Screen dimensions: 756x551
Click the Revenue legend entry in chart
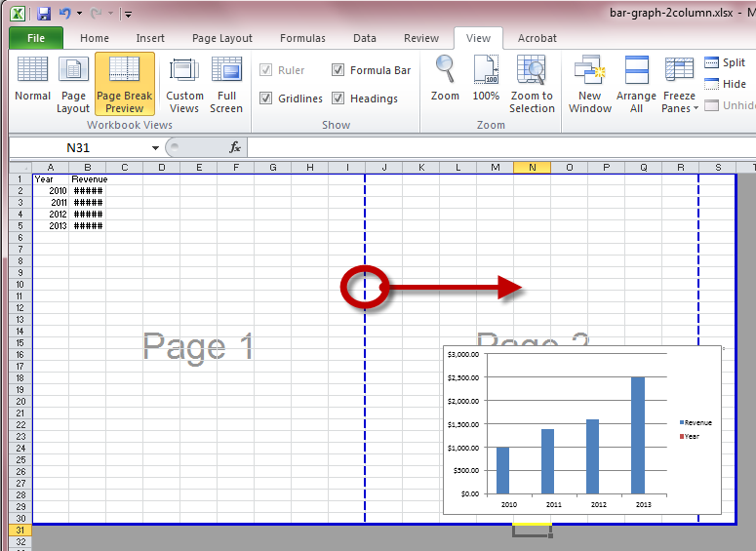click(x=696, y=423)
